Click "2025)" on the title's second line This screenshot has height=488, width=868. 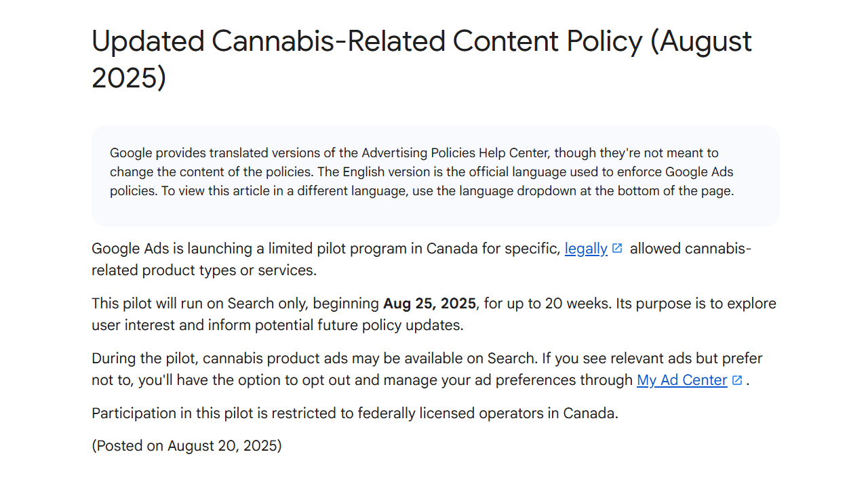[129, 78]
